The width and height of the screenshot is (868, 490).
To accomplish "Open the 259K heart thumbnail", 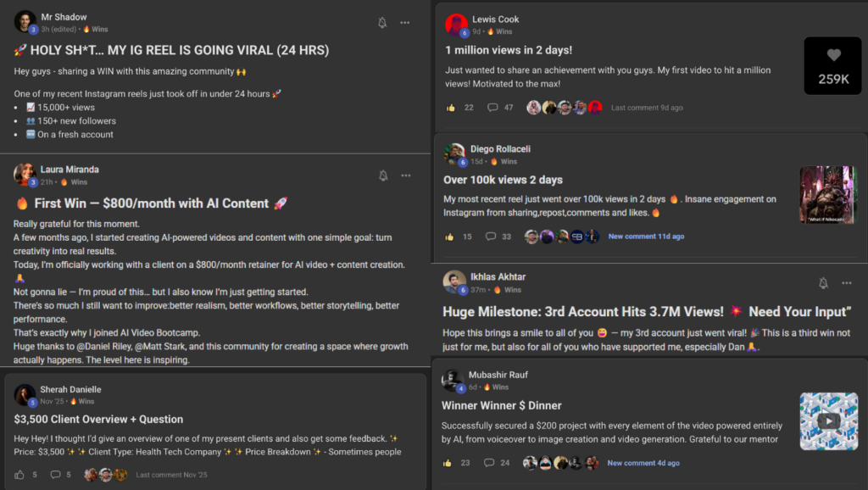I will click(833, 66).
